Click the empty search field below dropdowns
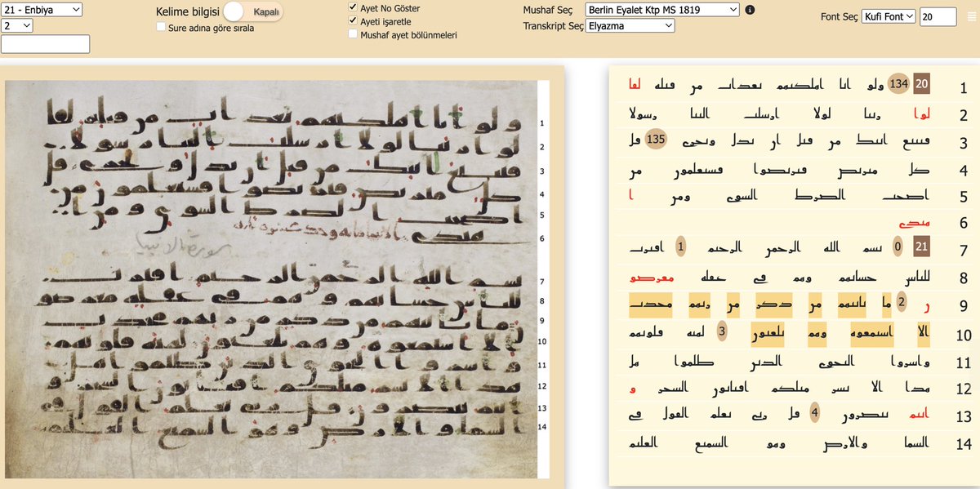 46,44
